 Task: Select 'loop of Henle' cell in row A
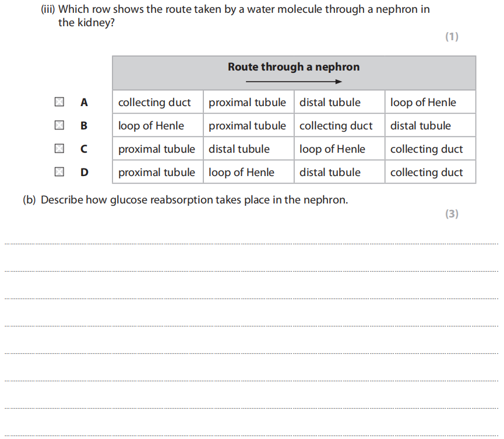coord(423,103)
